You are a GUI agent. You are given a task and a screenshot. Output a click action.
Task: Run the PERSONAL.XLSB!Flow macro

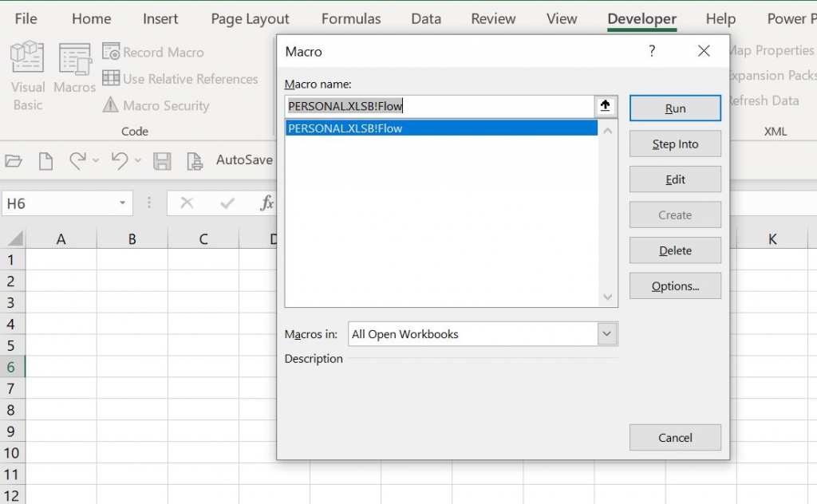click(675, 108)
